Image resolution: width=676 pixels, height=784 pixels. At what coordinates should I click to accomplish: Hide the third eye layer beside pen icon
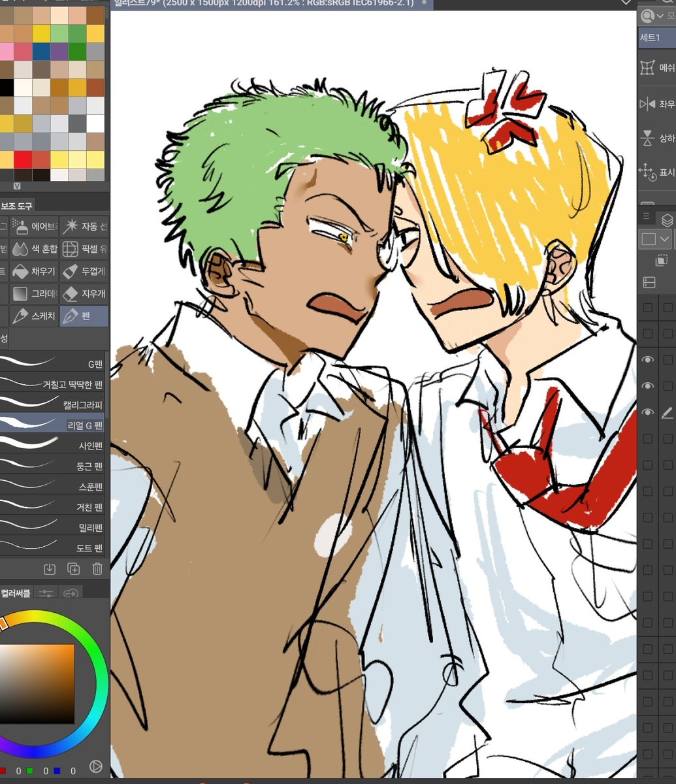click(647, 412)
